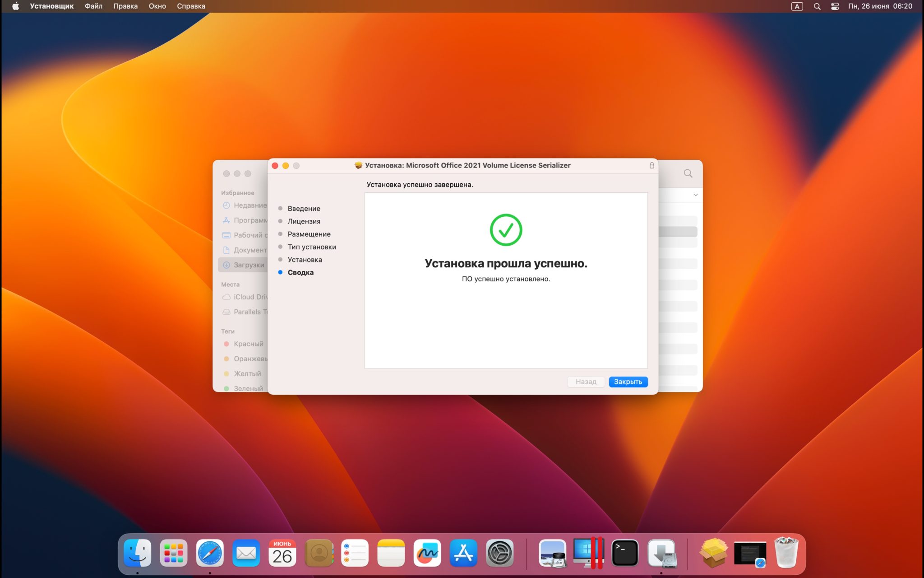Open App Store from the Dock
Image resolution: width=924 pixels, height=578 pixels.
point(463,553)
